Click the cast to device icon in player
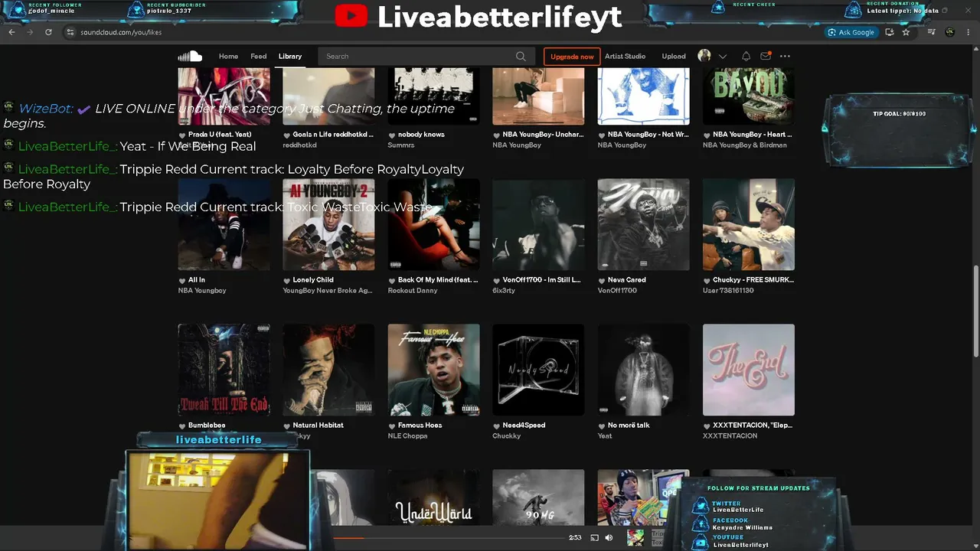 tap(594, 538)
